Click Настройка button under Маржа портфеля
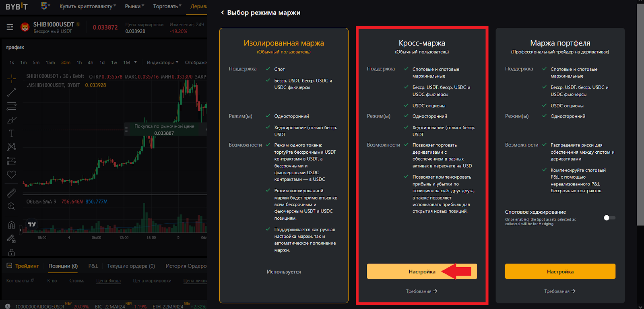The image size is (644, 309). [x=560, y=271]
